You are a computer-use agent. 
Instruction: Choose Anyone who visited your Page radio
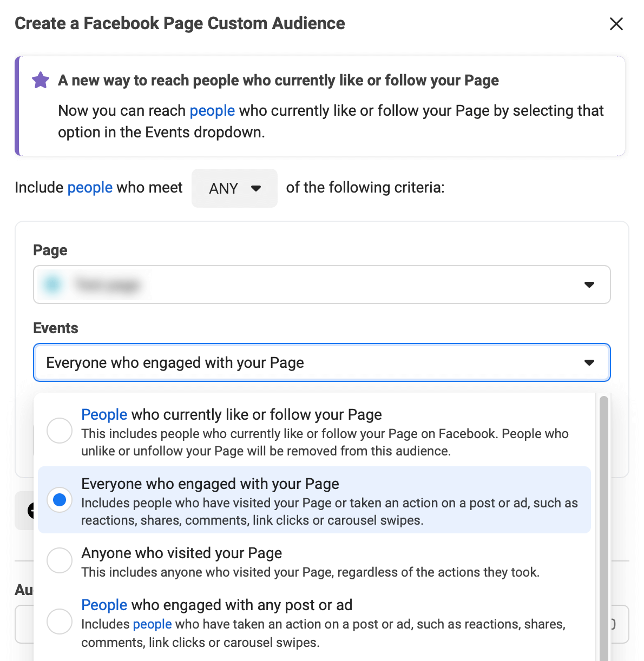tap(60, 560)
